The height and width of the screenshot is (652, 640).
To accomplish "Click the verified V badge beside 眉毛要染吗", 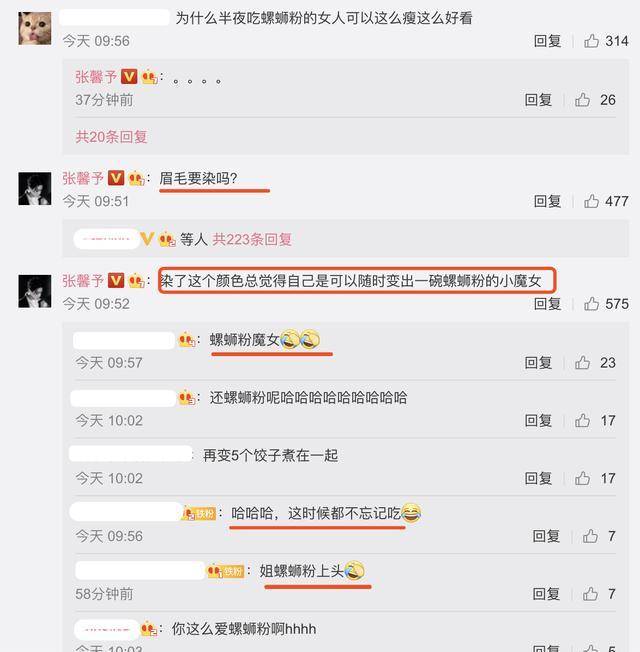I will pos(116,178).
